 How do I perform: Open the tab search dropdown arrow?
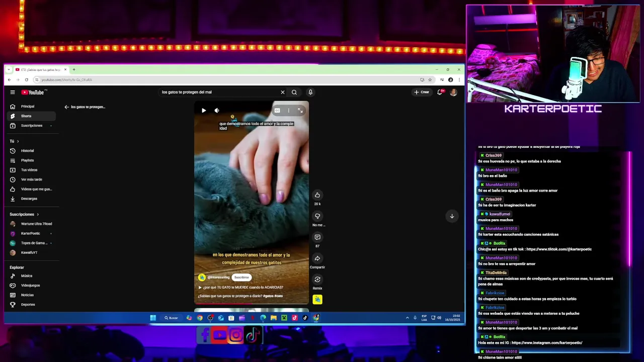(9, 69)
